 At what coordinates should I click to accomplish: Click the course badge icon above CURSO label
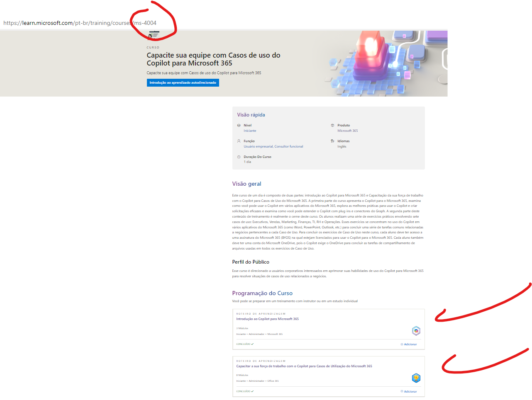point(154,36)
